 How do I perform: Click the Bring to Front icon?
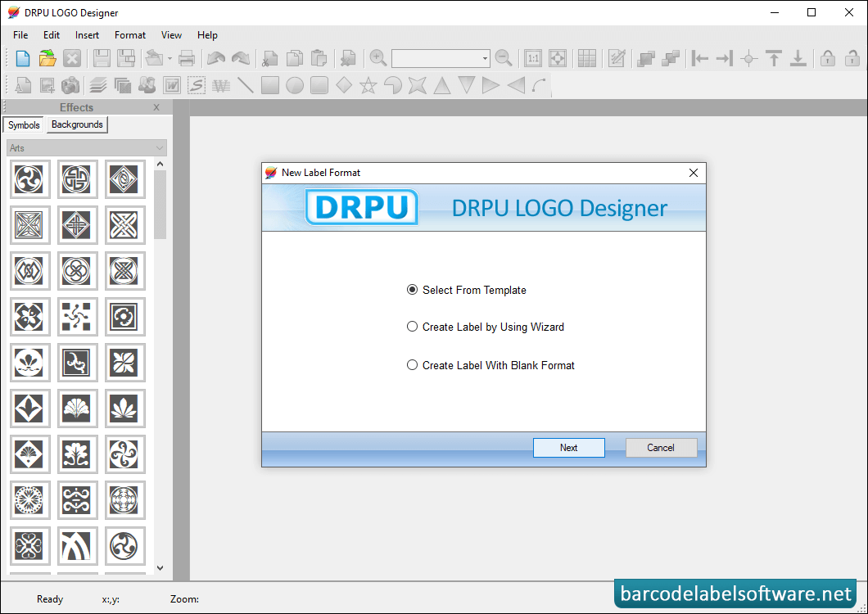646,58
